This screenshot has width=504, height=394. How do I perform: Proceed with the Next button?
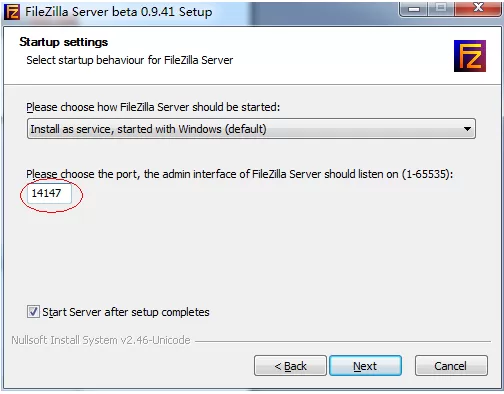point(365,366)
